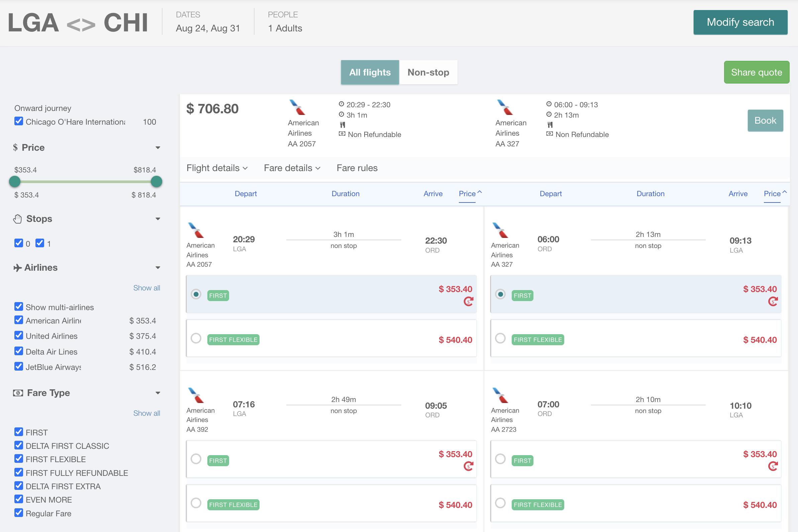The image size is (798, 532).
Task: Click Share quote button
Action: (x=756, y=72)
